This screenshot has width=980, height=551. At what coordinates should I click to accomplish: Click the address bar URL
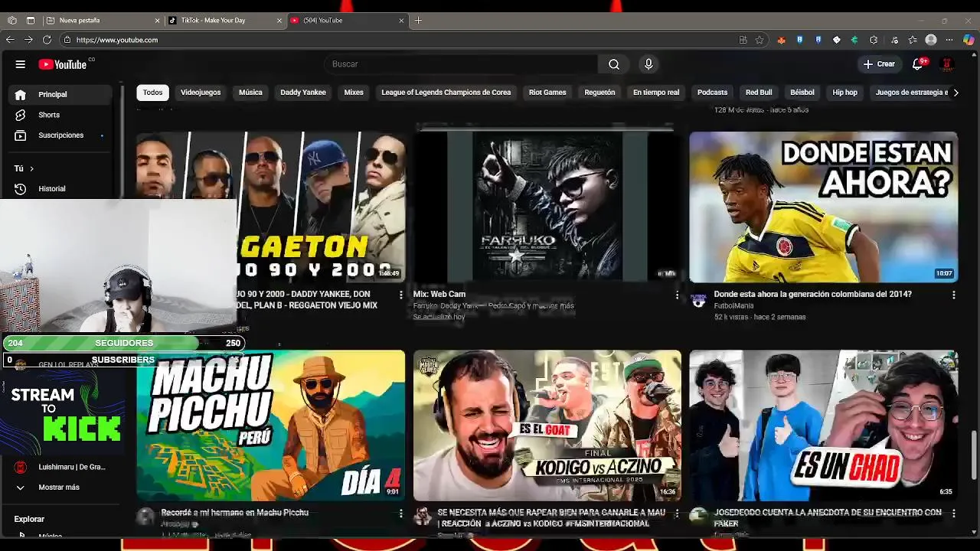click(117, 40)
